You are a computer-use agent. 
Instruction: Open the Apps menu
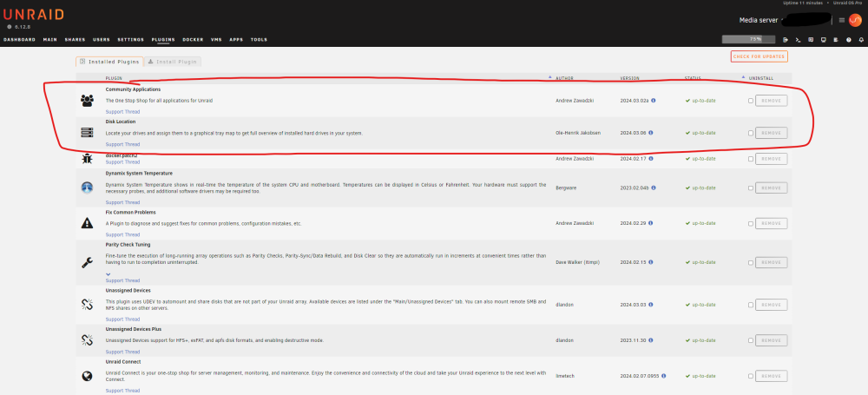tap(236, 40)
